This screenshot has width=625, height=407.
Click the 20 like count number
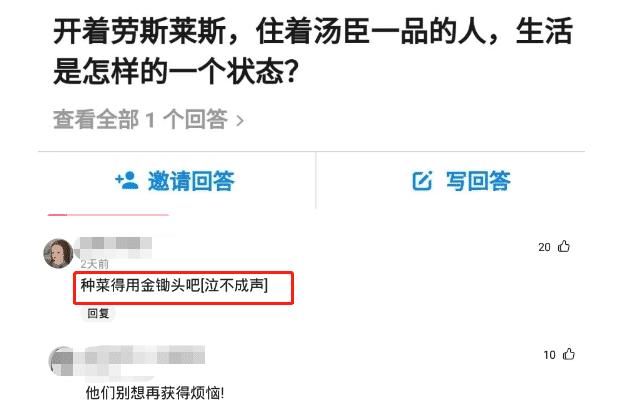[544, 247]
